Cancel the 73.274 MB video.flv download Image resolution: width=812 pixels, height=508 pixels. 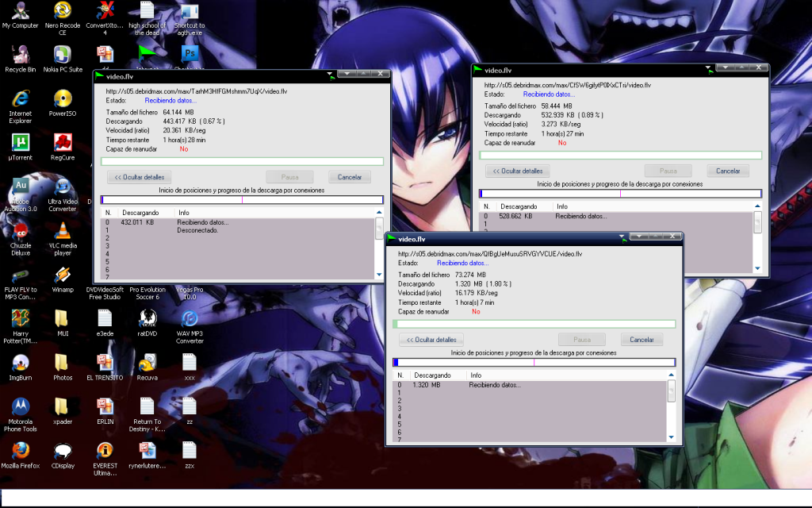click(642, 340)
